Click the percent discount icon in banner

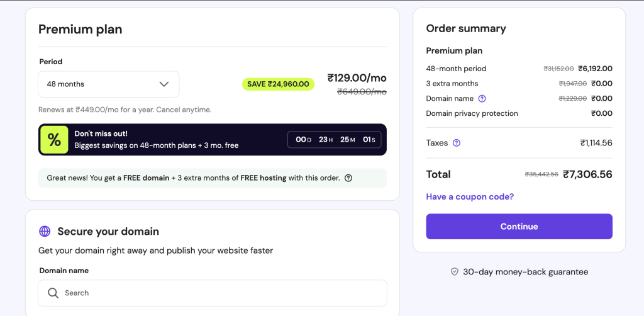[x=55, y=140]
